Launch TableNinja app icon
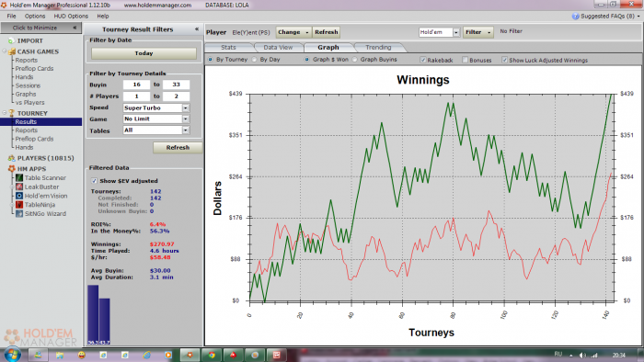644x362 pixels. point(19,205)
